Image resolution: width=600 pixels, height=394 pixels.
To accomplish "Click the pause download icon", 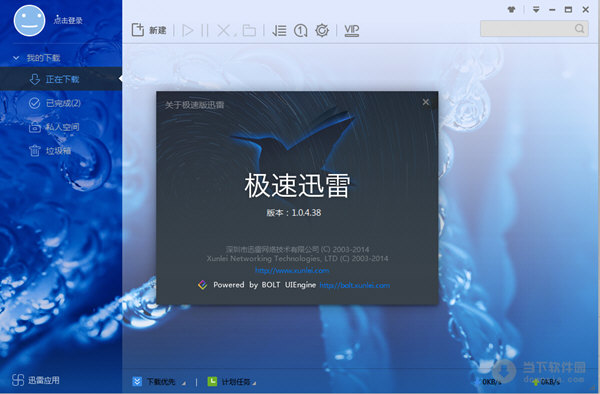I will click(205, 30).
